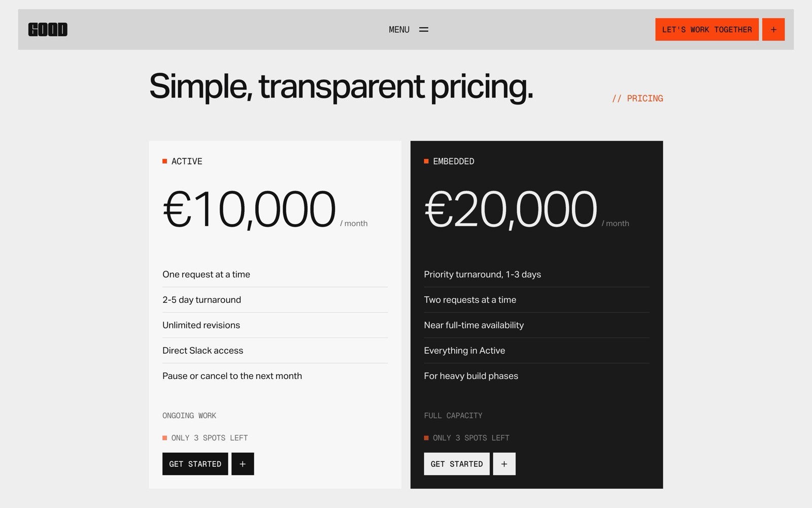Click the Priority turnaround, 1-3 days feature row

tap(482, 274)
